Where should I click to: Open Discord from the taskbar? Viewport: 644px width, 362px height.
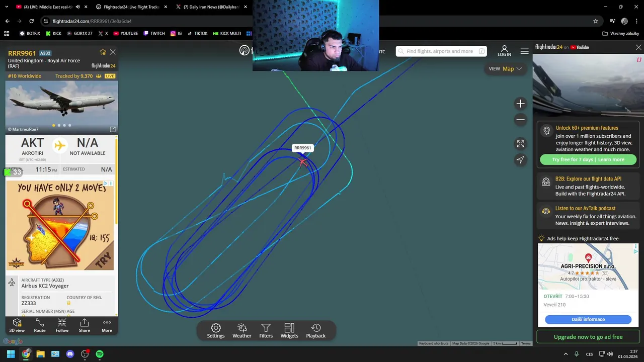pyautogui.click(x=70, y=354)
